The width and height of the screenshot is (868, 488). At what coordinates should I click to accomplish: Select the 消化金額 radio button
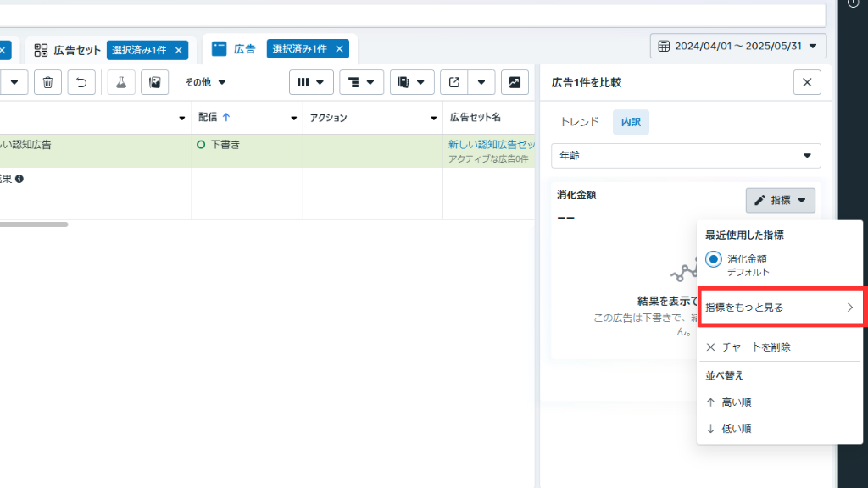click(x=714, y=259)
